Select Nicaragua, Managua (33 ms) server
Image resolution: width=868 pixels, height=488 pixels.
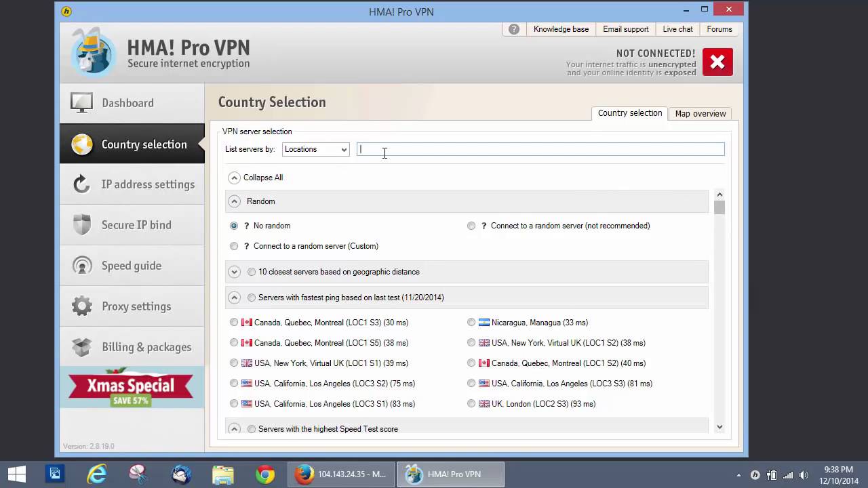pos(471,323)
